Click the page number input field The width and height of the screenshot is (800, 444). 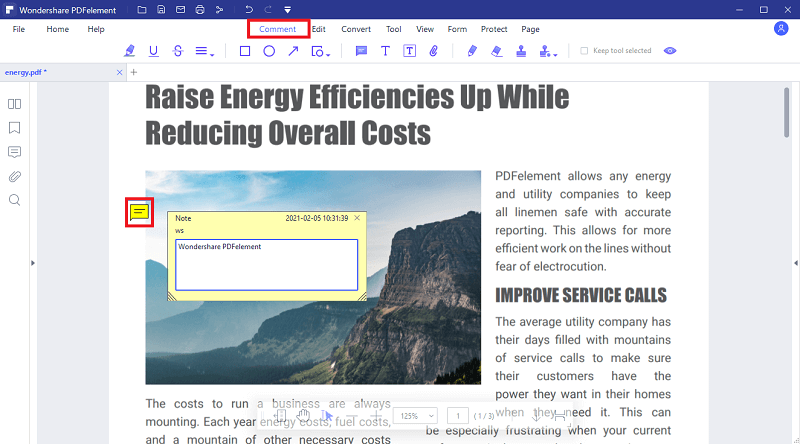pyautogui.click(x=457, y=415)
